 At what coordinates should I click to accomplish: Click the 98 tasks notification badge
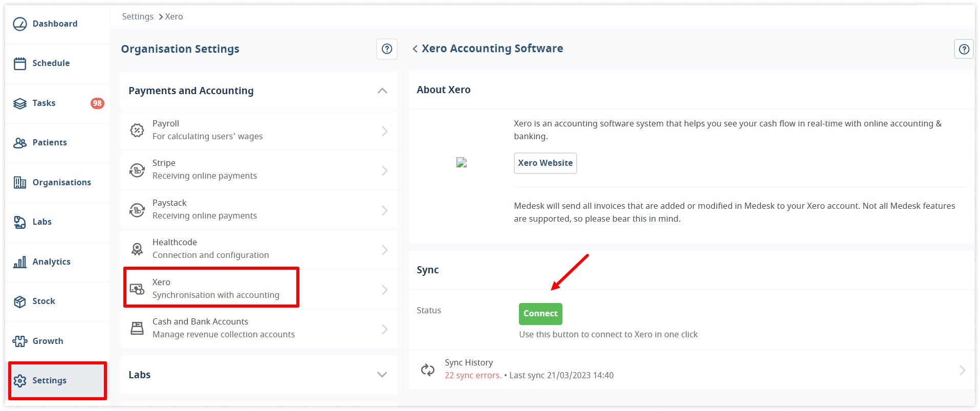coord(97,103)
